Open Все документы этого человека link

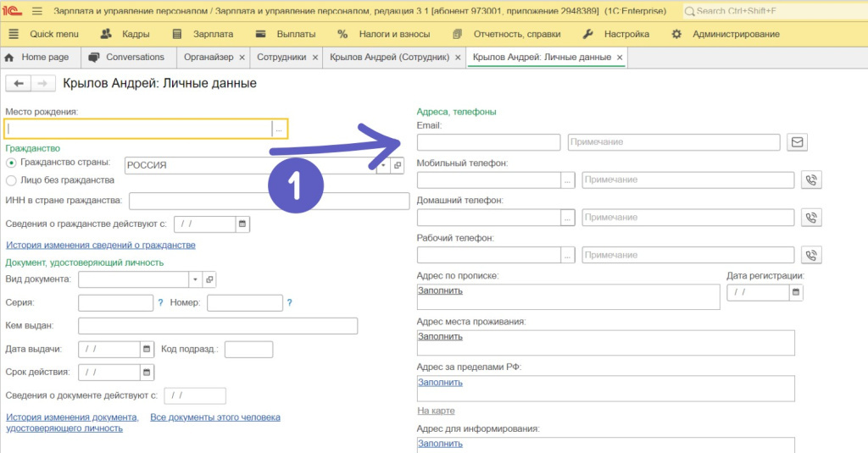(x=214, y=417)
